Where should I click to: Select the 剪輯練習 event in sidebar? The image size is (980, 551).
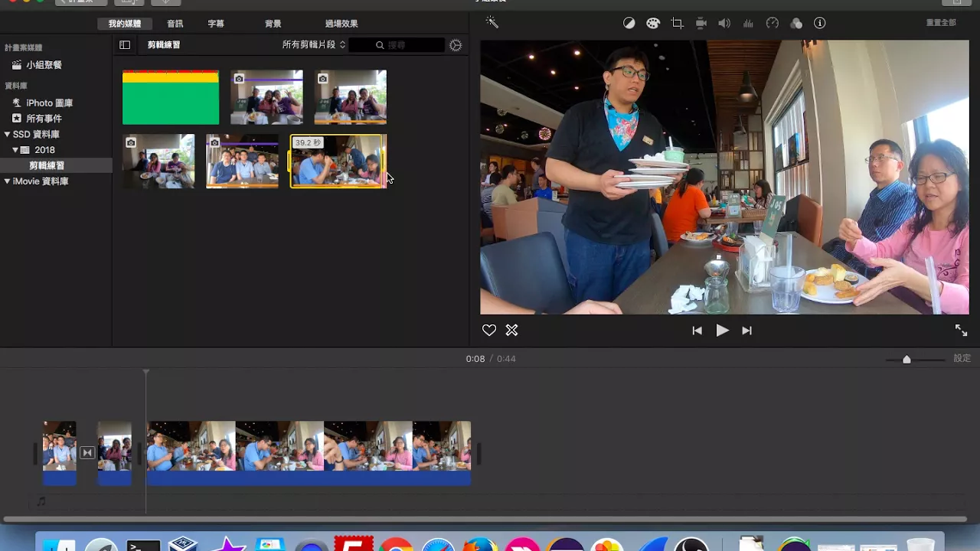pyautogui.click(x=47, y=165)
